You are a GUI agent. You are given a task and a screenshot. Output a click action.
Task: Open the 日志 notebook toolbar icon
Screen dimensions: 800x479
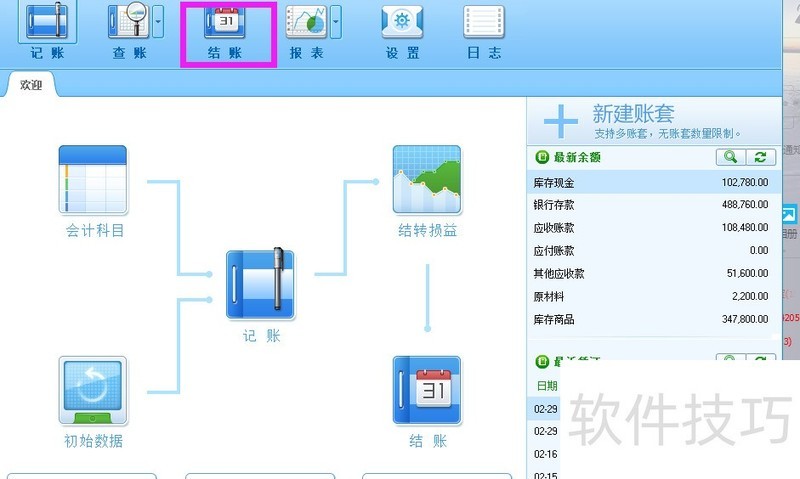pos(484,21)
